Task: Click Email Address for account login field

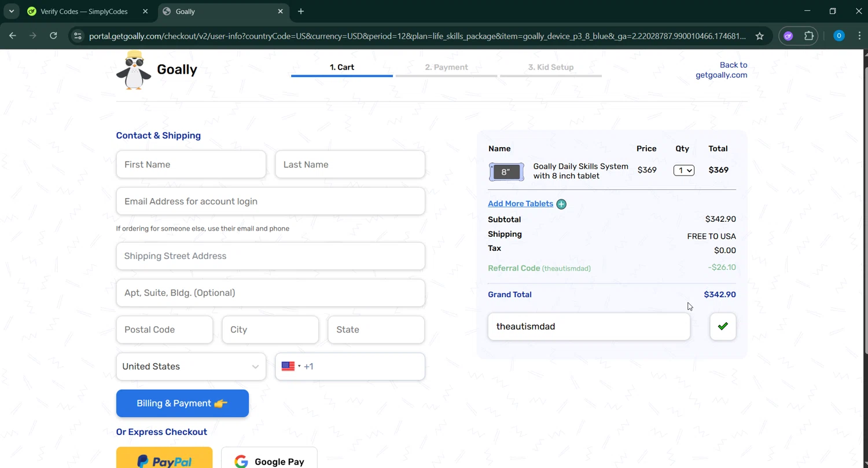Action: coord(271,202)
